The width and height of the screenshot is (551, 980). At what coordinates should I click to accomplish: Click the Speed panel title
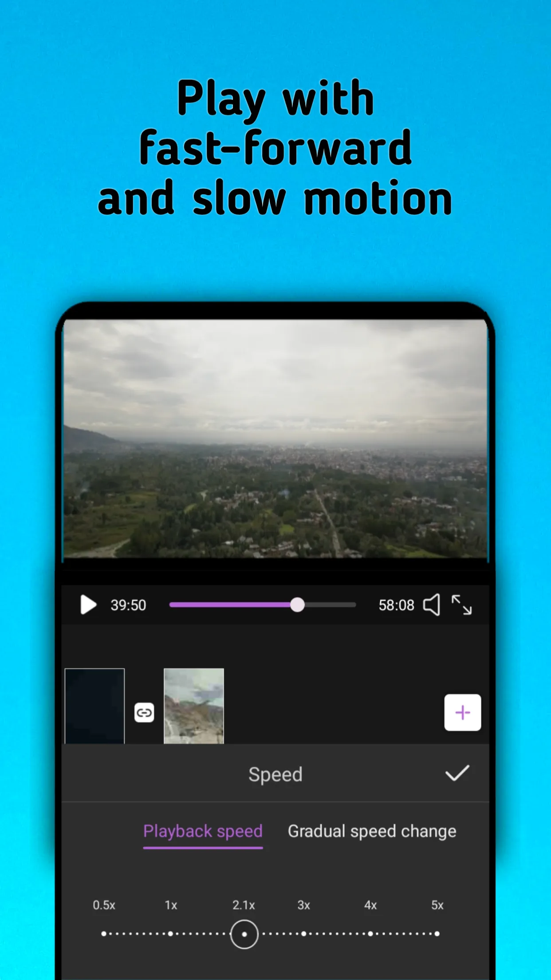click(x=275, y=775)
